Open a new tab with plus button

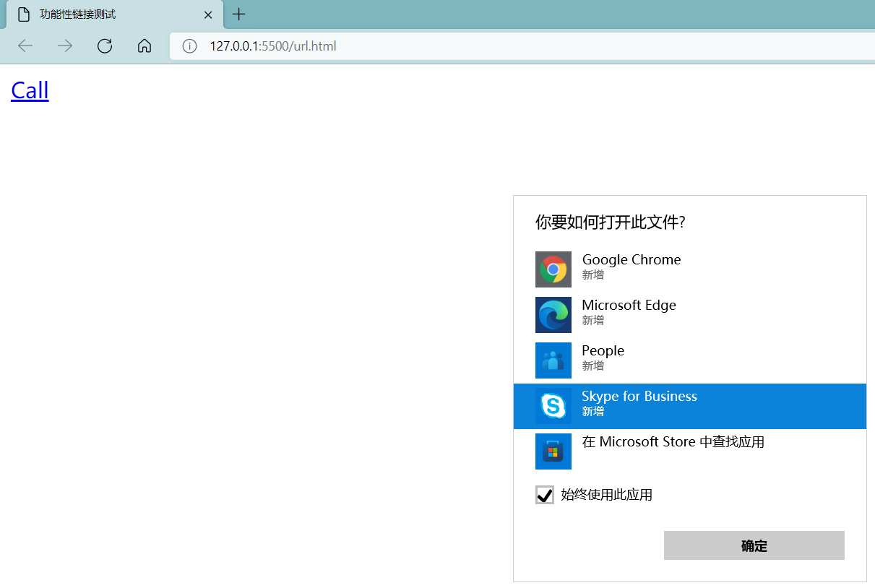[239, 14]
